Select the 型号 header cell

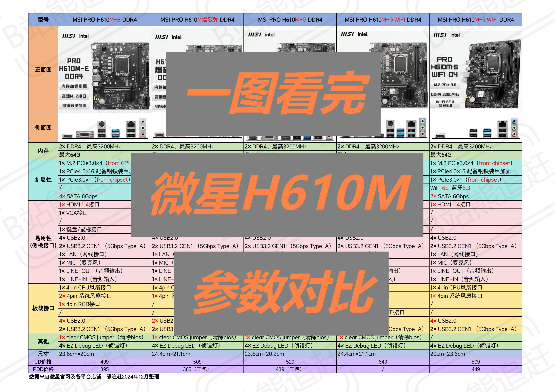[x=43, y=20]
